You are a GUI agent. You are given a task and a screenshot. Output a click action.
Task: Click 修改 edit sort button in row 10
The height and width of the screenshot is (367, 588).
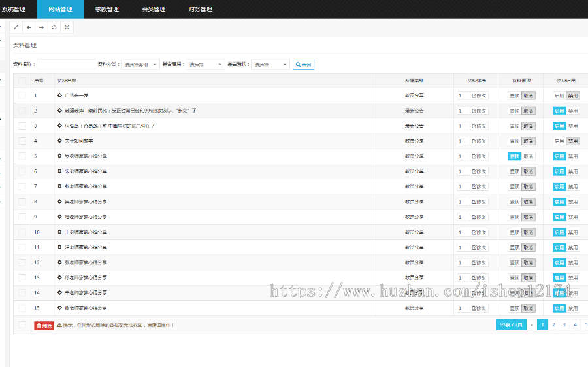pyautogui.click(x=479, y=232)
